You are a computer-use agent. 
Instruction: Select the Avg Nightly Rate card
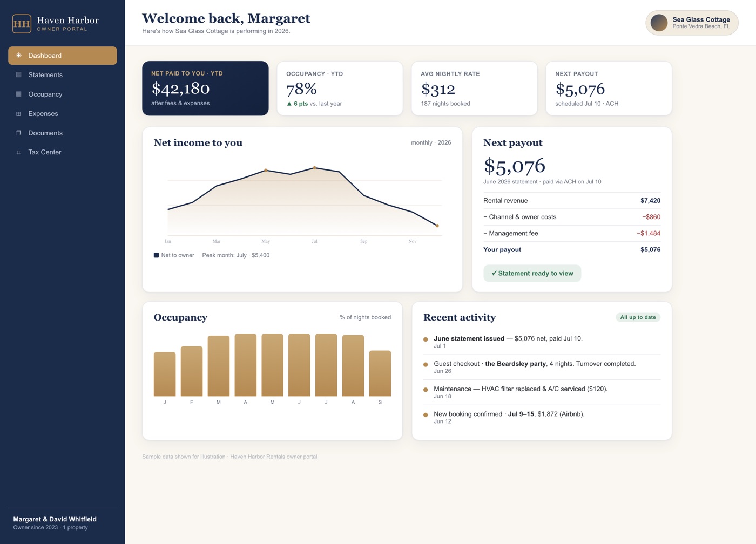474,89
